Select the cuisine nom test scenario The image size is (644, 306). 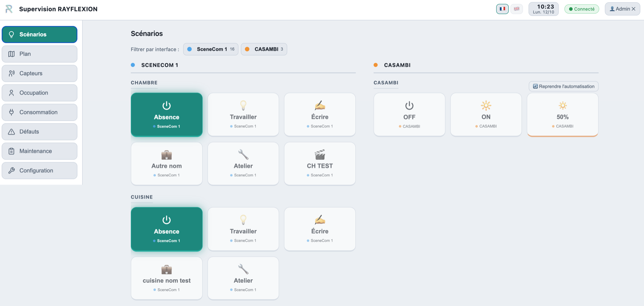[167, 278]
